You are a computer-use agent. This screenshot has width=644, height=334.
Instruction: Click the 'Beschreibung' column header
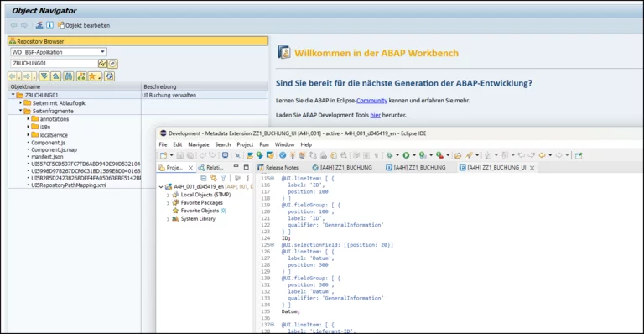click(x=205, y=86)
